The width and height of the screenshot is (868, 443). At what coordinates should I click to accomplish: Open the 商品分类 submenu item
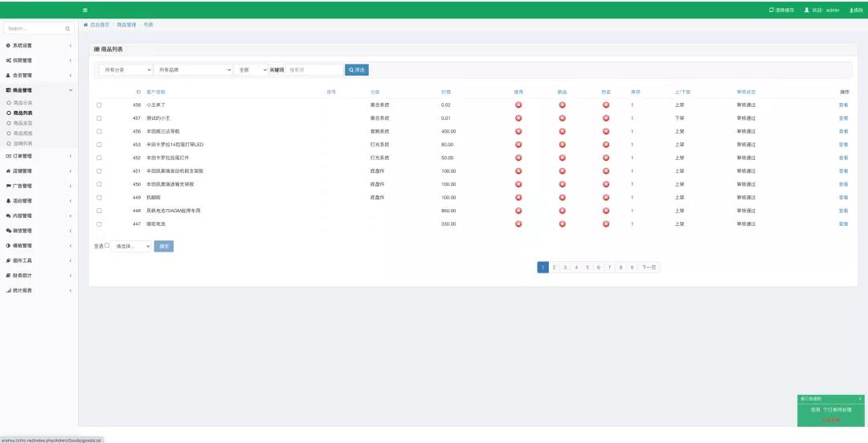(23, 104)
